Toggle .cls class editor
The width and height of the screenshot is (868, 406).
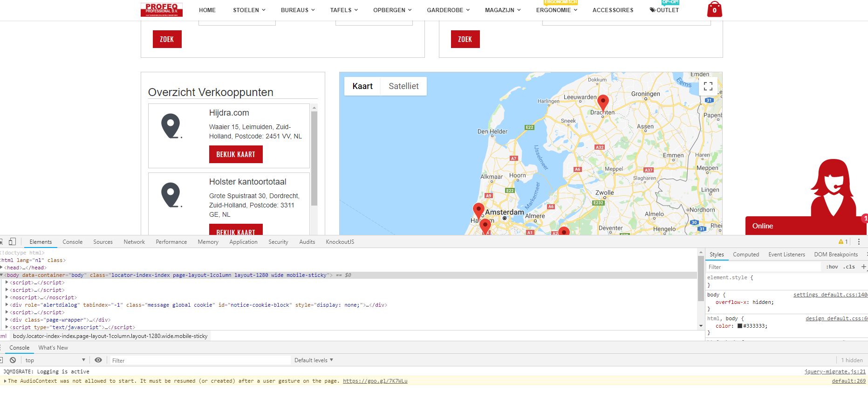pyautogui.click(x=849, y=267)
